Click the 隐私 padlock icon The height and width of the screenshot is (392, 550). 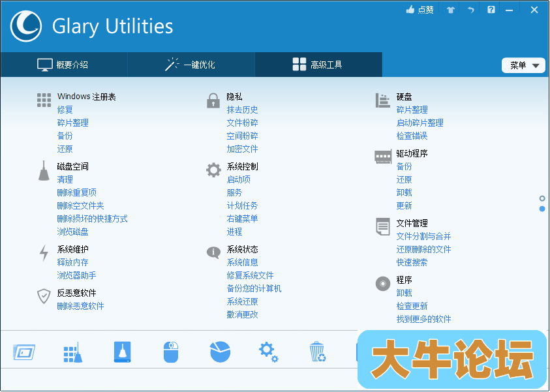(x=213, y=100)
